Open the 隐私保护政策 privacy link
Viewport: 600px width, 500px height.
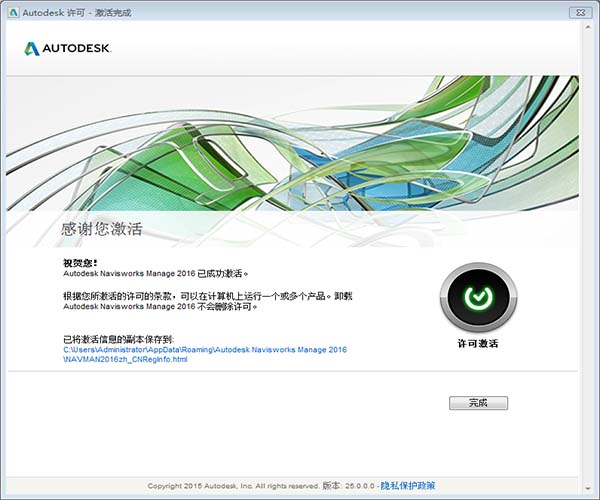click(407, 485)
